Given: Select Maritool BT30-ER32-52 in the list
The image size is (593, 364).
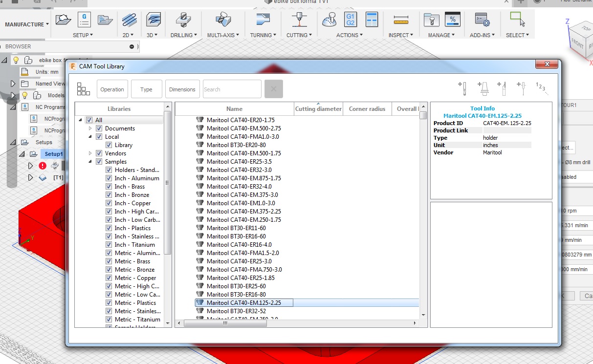Looking at the screenshot, I should (307, 311).
